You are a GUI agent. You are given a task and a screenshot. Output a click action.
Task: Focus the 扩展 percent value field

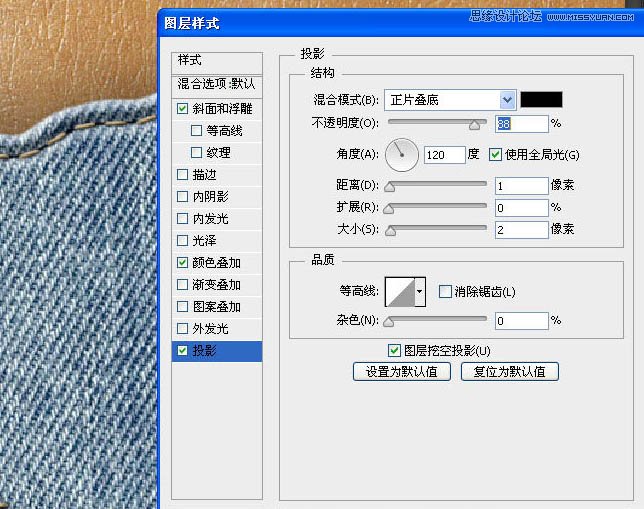(x=522, y=208)
